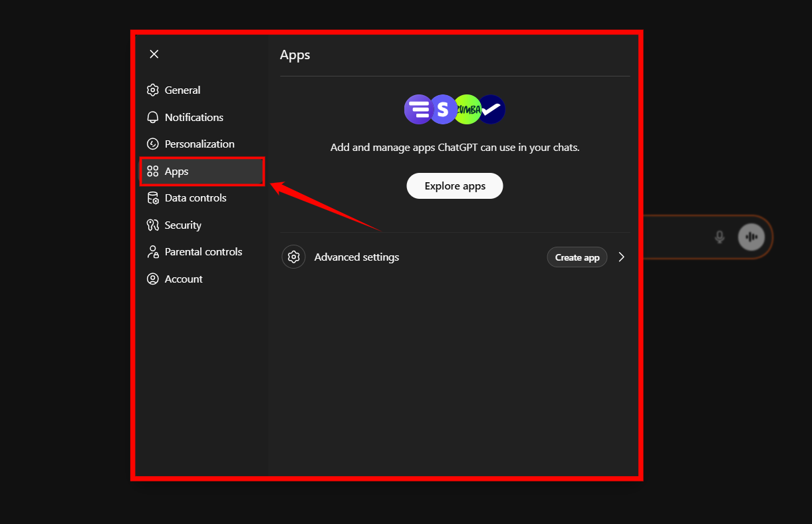Click the Apps grid icon in sidebar
812x524 pixels.
[153, 171]
